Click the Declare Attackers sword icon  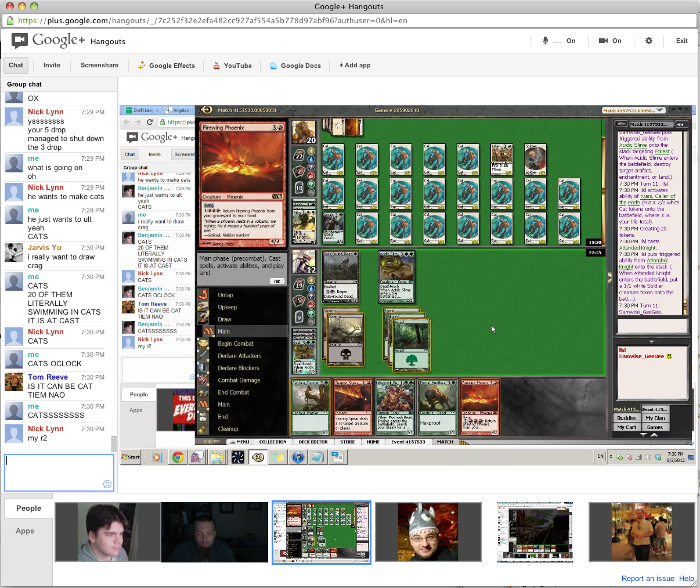click(203, 356)
